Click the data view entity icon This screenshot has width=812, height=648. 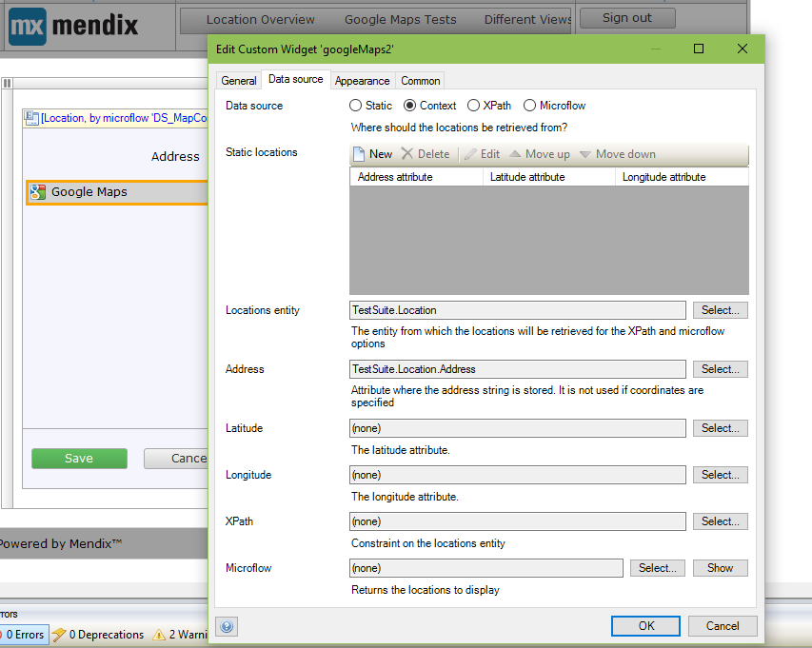31,118
